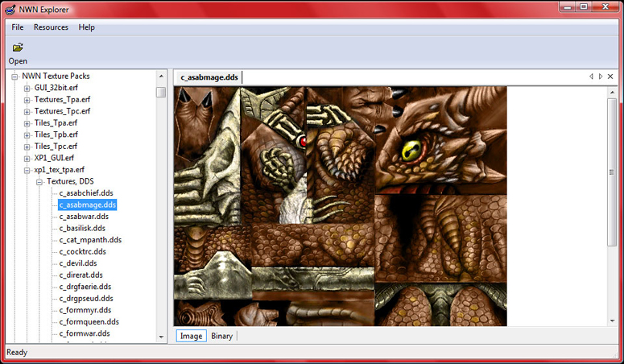Image resolution: width=624 pixels, height=364 pixels.
Task: Click the xp1_tex_tpa.erf label
Action: tap(60, 169)
